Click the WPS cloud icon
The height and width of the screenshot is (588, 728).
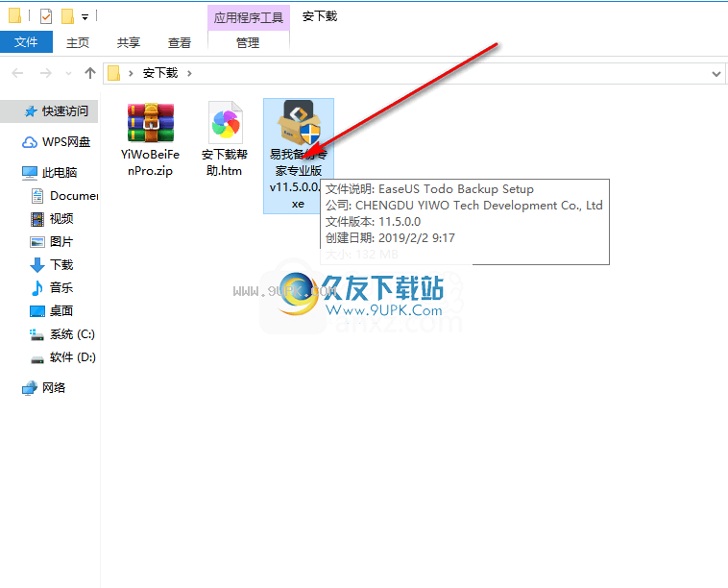pyautogui.click(x=30, y=142)
